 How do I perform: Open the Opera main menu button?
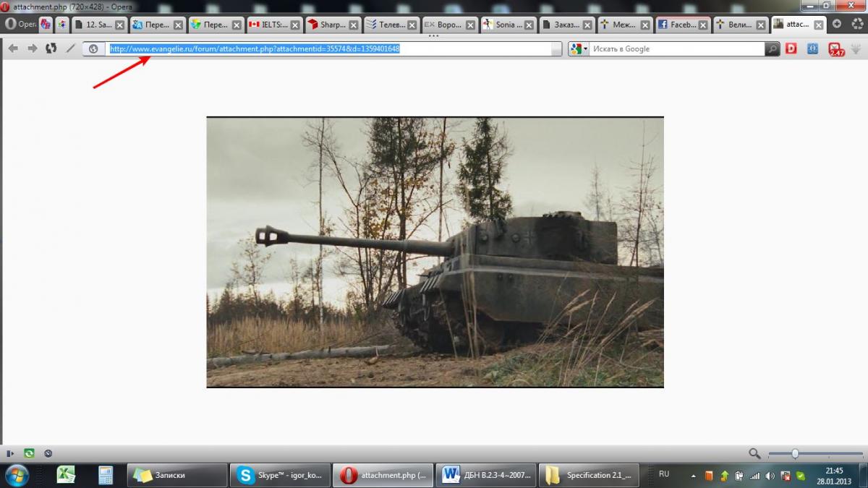click(x=20, y=24)
